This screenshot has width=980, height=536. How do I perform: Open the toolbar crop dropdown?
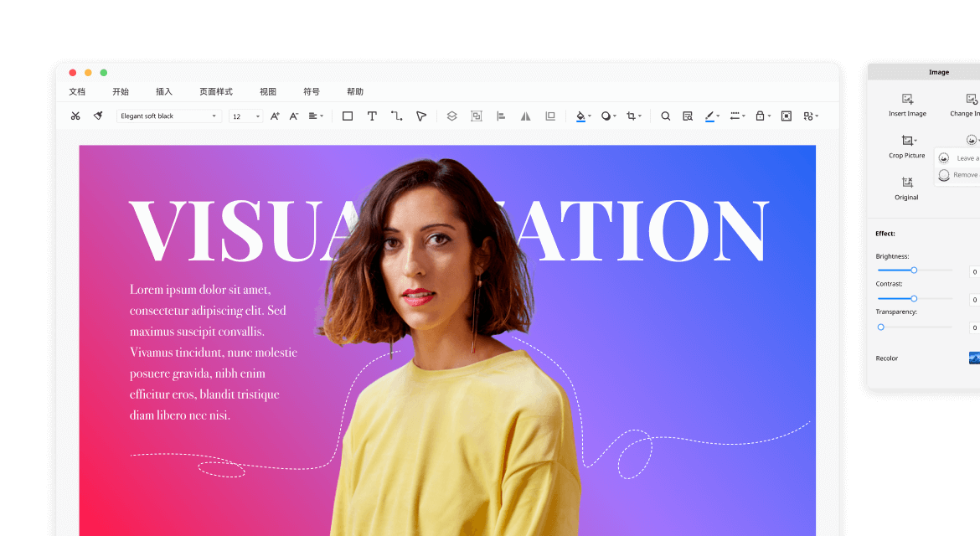pyautogui.click(x=634, y=116)
